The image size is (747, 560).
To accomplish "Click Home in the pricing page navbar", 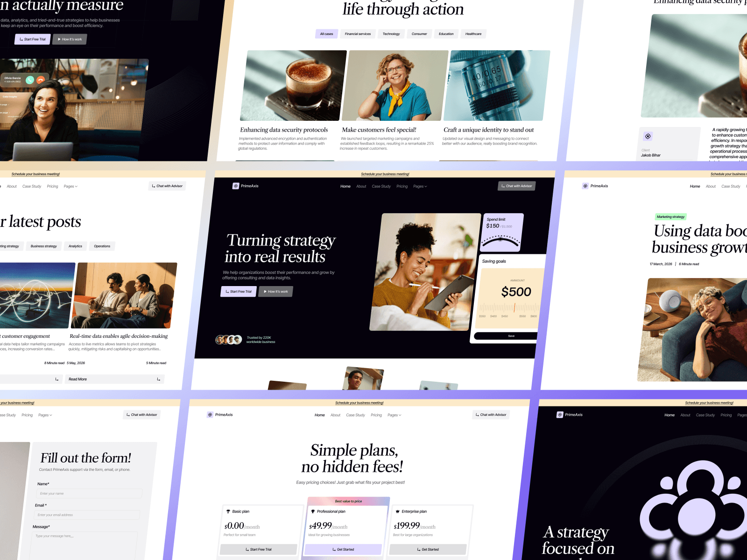I will click(x=320, y=415).
